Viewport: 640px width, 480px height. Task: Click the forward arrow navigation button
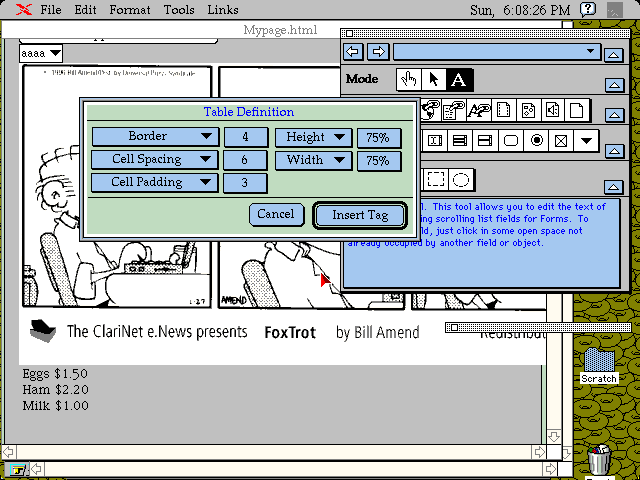coord(377,52)
